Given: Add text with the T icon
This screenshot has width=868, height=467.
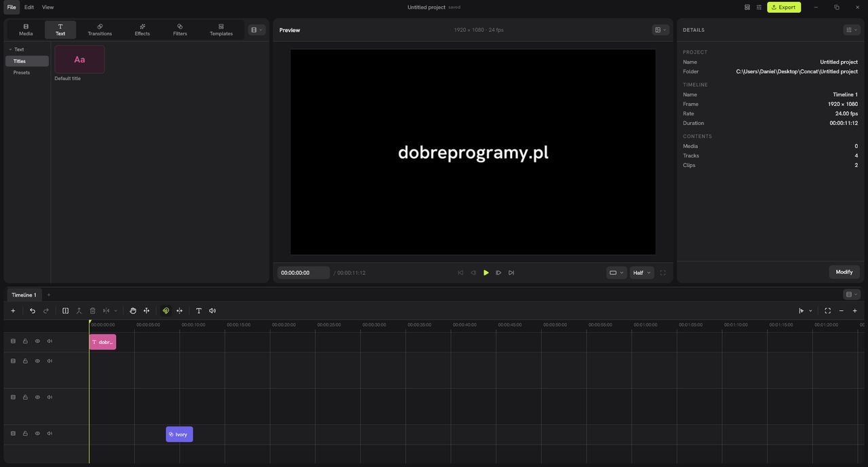Looking at the screenshot, I should coord(199,311).
